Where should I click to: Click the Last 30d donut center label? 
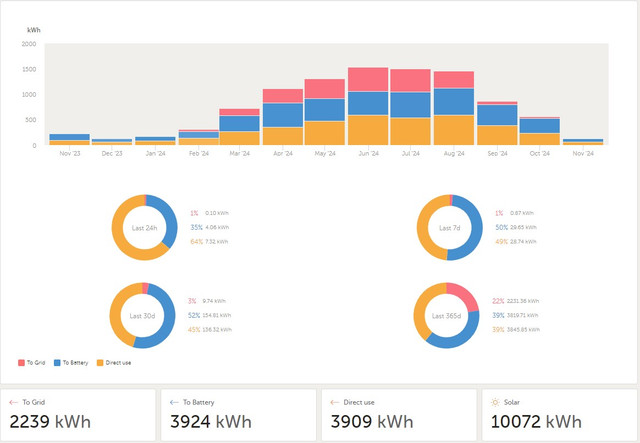(x=142, y=316)
